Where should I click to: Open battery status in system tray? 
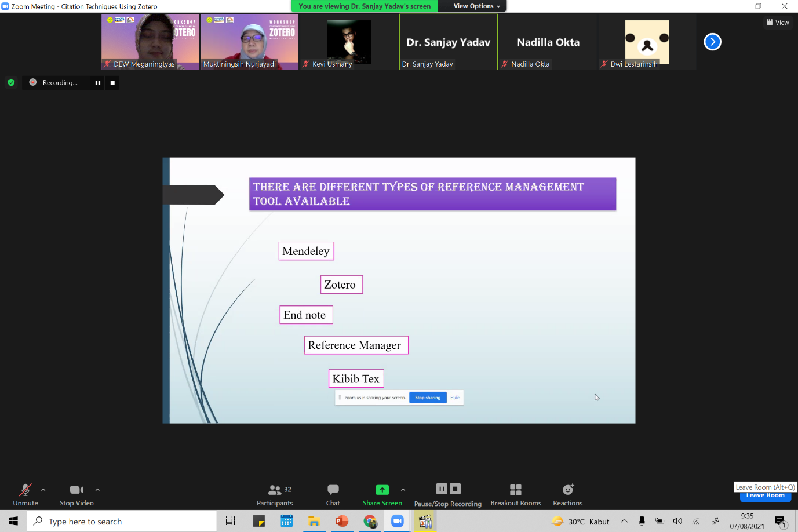click(659, 521)
